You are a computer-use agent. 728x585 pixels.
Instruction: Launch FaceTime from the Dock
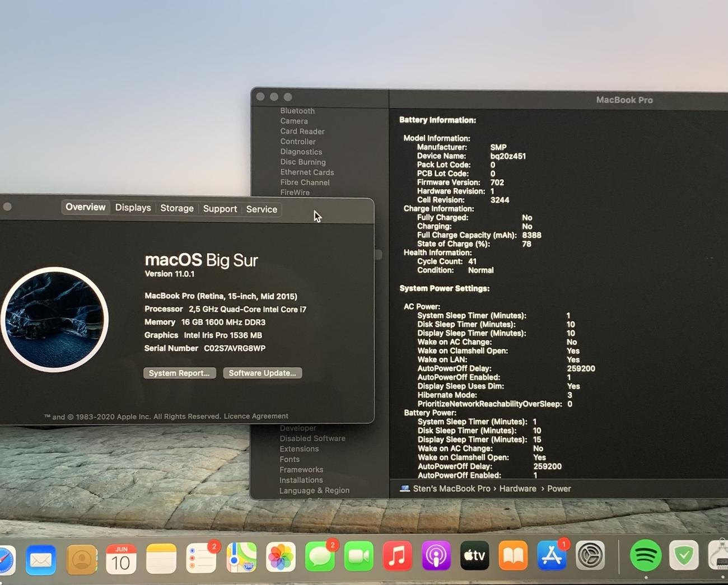pyautogui.click(x=358, y=556)
